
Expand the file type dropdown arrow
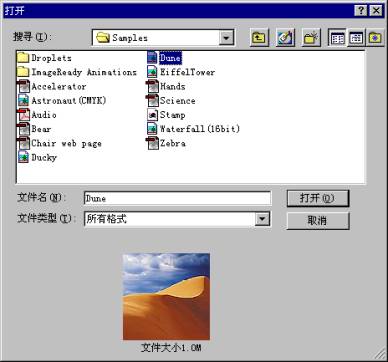click(x=262, y=219)
